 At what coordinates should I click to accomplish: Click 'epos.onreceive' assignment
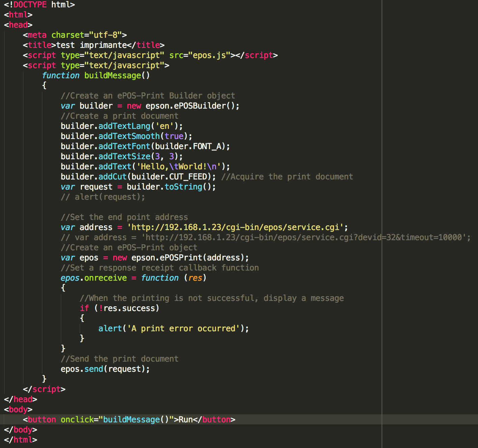point(94,278)
